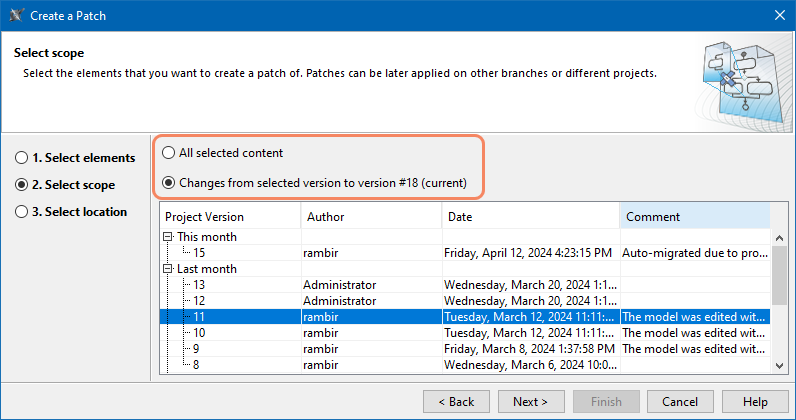This screenshot has width=796, height=420.
Task: Sort by the Project Version column header
Action: point(230,217)
